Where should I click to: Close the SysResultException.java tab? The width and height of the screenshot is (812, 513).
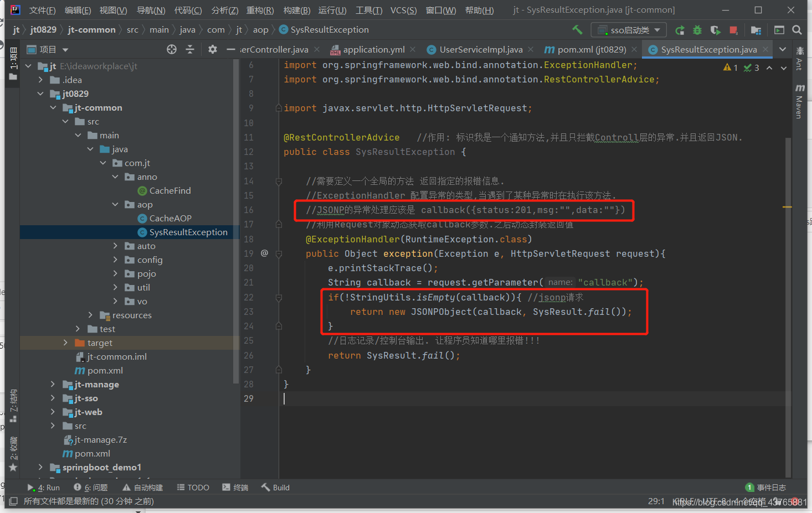765,49
